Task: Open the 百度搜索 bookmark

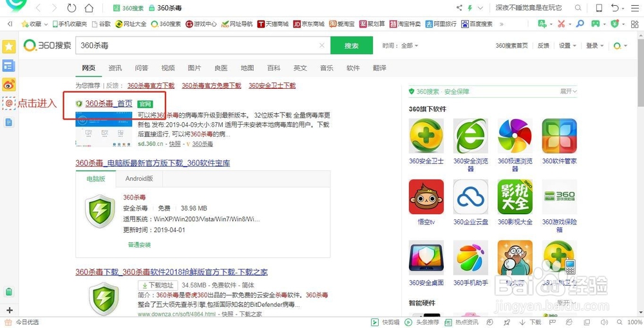Action: [477, 24]
